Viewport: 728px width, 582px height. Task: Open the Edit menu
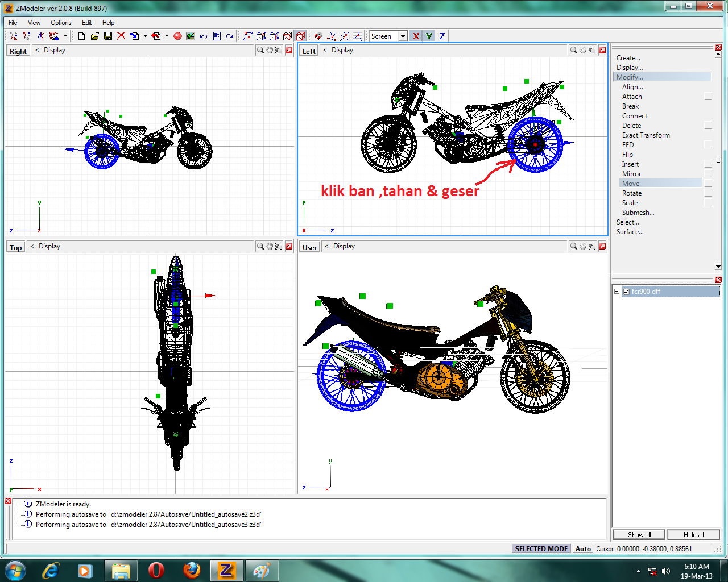click(x=86, y=23)
